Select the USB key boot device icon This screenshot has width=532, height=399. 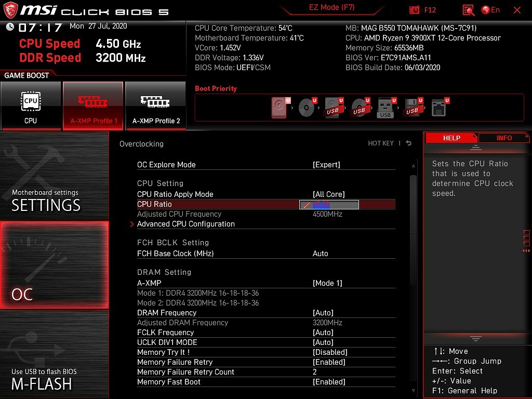[386, 108]
